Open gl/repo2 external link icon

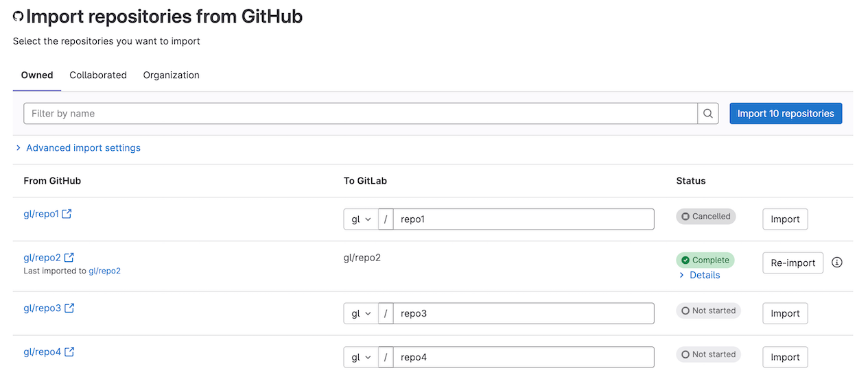(x=69, y=258)
